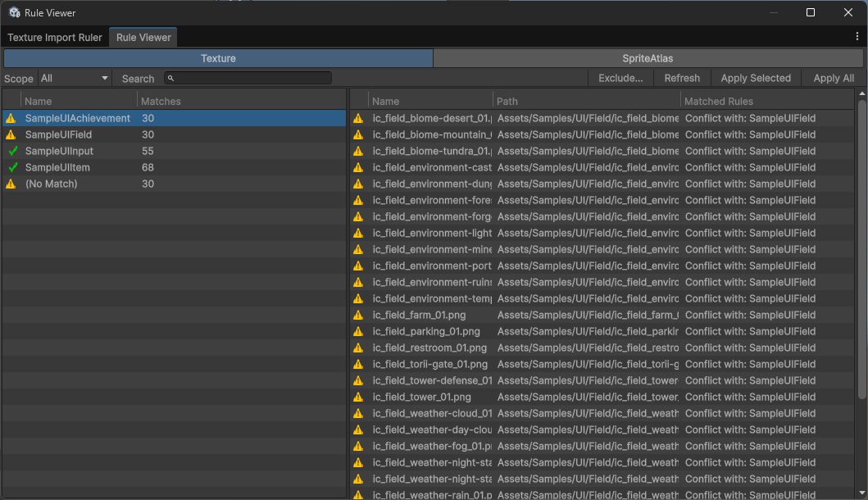Select the Rule Viewer tab
The height and width of the screenshot is (500, 868).
click(143, 37)
